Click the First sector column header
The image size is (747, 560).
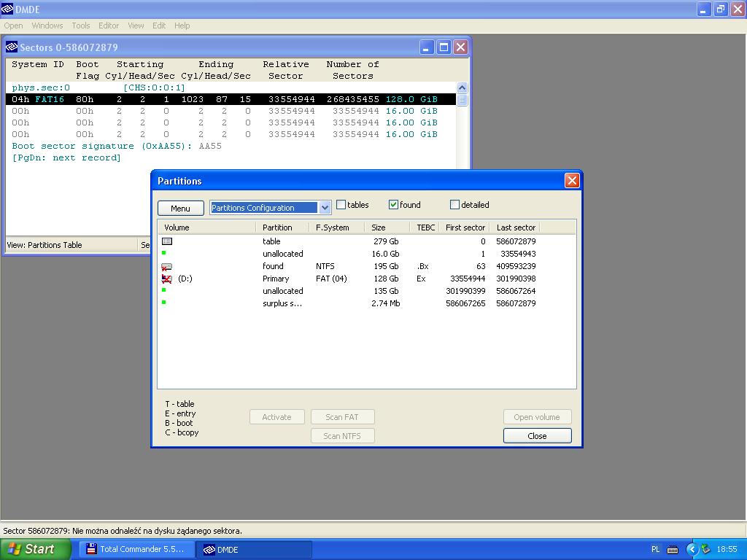tap(465, 227)
